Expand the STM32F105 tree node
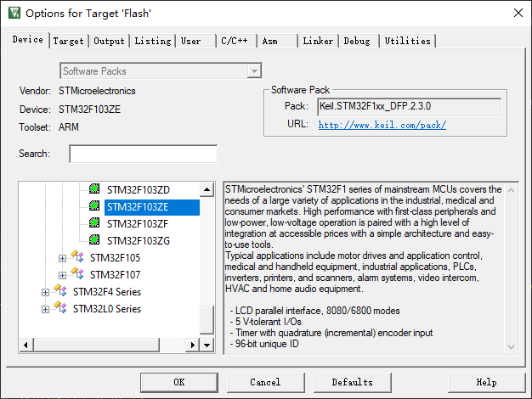The height and width of the screenshot is (399, 532). click(62, 258)
